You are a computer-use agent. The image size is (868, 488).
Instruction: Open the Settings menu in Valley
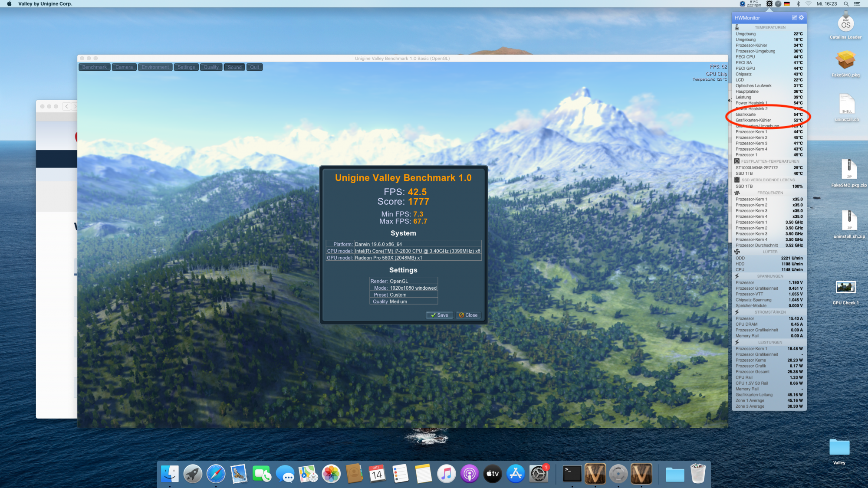pos(186,67)
